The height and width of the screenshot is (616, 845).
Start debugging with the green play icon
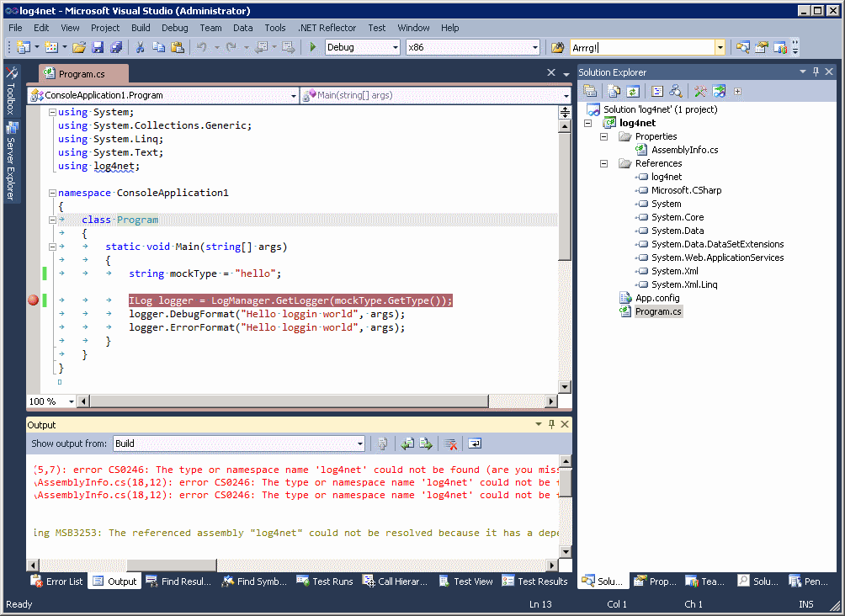[312, 47]
